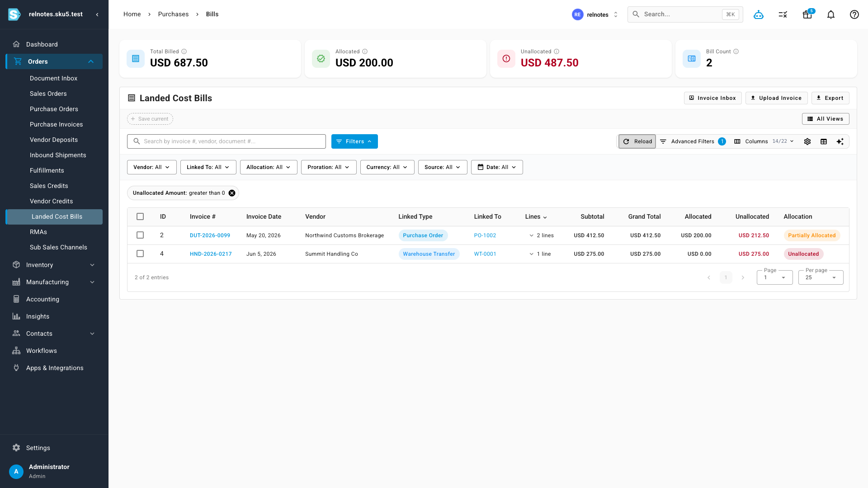Click the Administrator avatar
Screen dimensions: 868x488
16,471
